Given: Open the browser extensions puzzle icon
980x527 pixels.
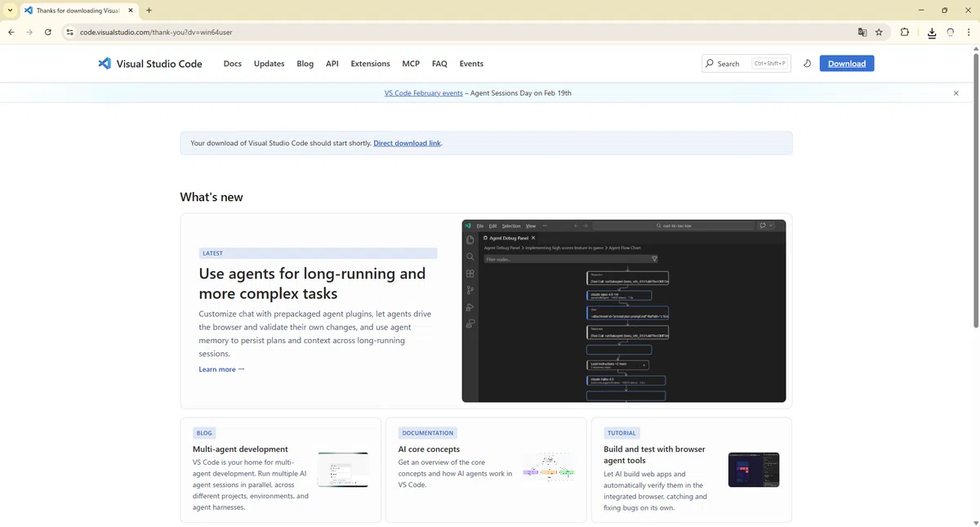Looking at the screenshot, I should (x=905, y=33).
